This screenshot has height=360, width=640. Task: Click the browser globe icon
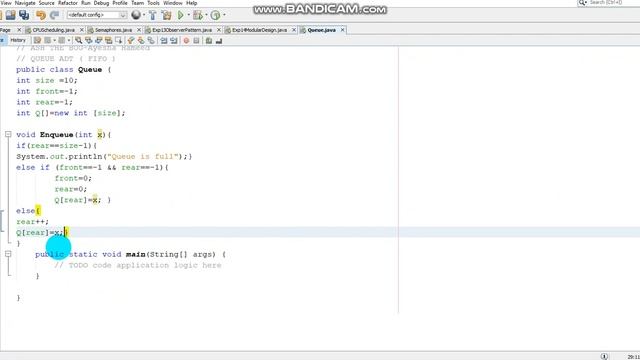point(136,15)
